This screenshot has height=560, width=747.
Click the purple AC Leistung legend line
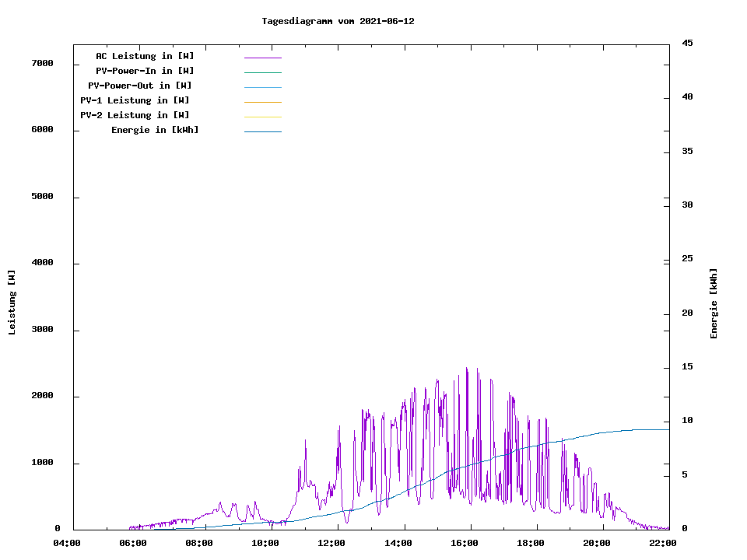[262, 58]
